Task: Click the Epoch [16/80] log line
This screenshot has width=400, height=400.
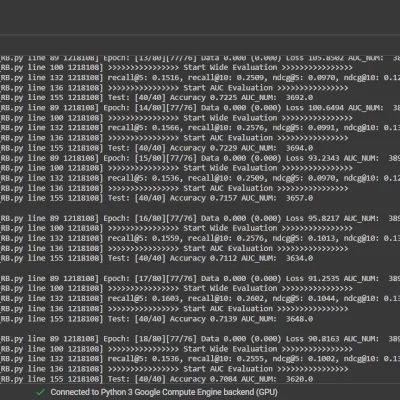Action: click(x=200, y=218)
